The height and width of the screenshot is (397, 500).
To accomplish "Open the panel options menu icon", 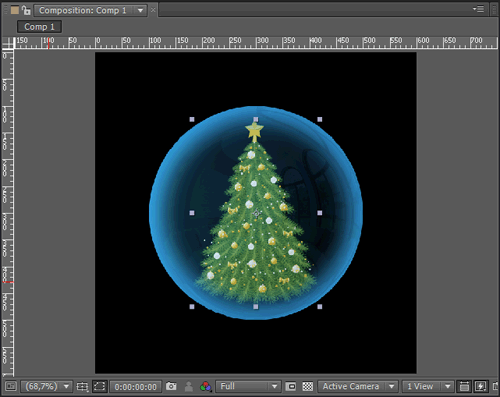I will tap(479, 9).
